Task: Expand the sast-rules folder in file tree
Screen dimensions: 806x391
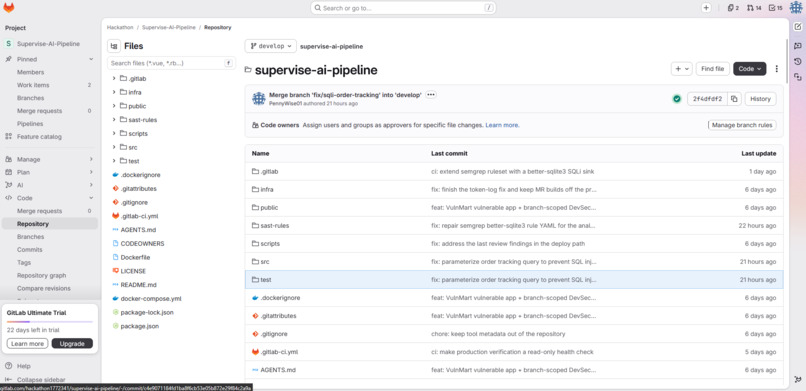Action: [x=114, y=120]
